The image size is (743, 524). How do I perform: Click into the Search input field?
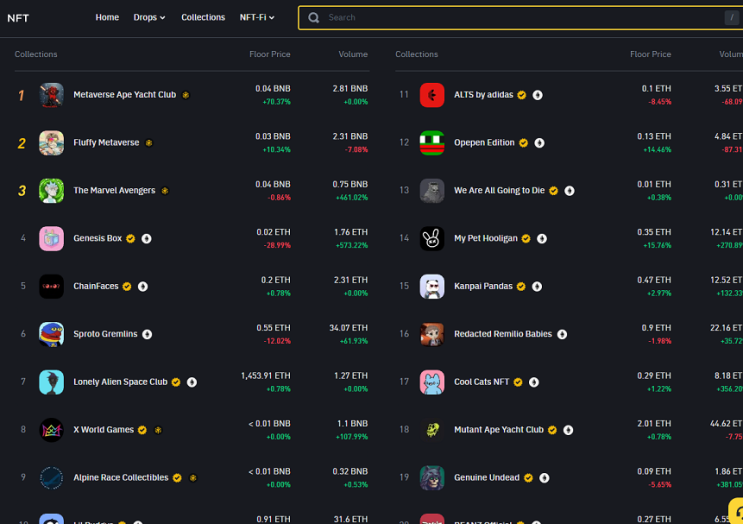[x=521, y=18]
